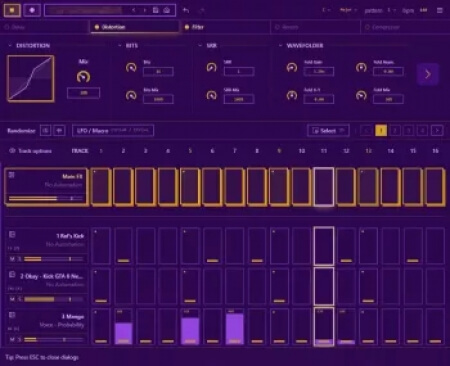The width and height of the screenshot is (450, 366).
Task: Select step page 1
Action: point(381,131)
